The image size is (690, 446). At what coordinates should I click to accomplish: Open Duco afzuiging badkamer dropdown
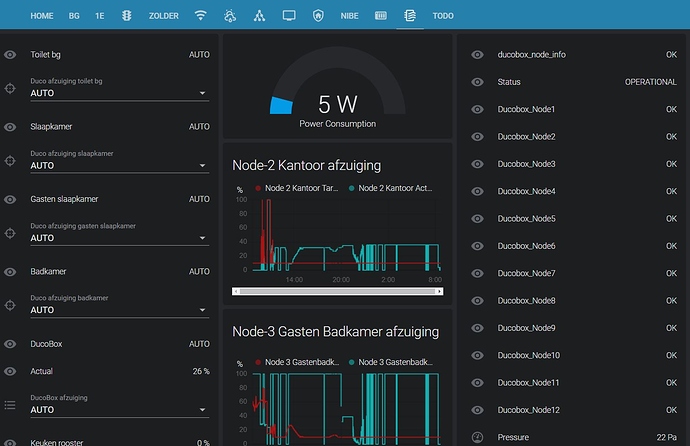click(x=119, y=310)
